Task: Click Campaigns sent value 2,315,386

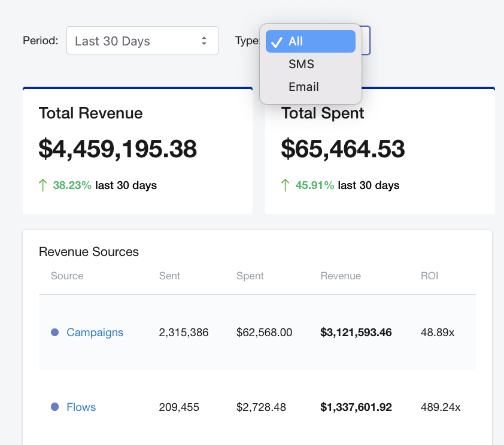Action: tap(184, 333)
